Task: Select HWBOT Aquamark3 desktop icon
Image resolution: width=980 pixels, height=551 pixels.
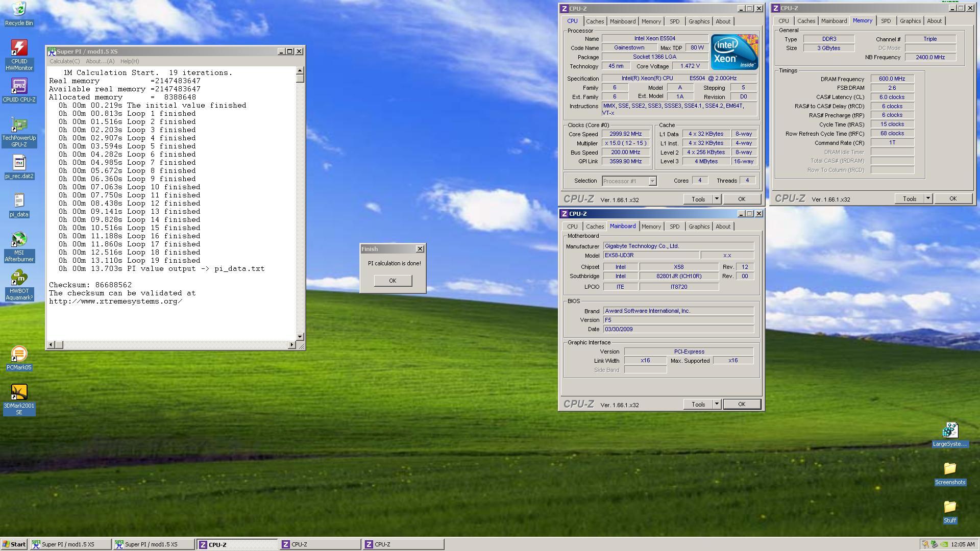Action: (19, 285)
